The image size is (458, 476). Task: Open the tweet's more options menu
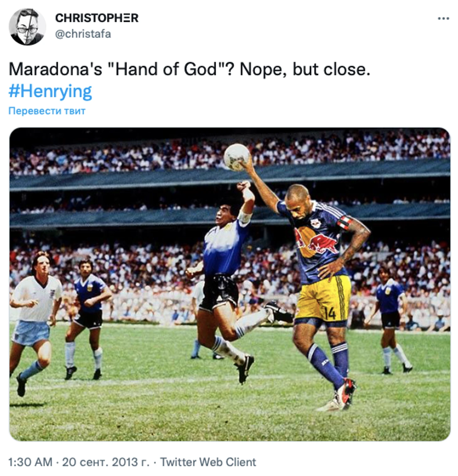443,19
